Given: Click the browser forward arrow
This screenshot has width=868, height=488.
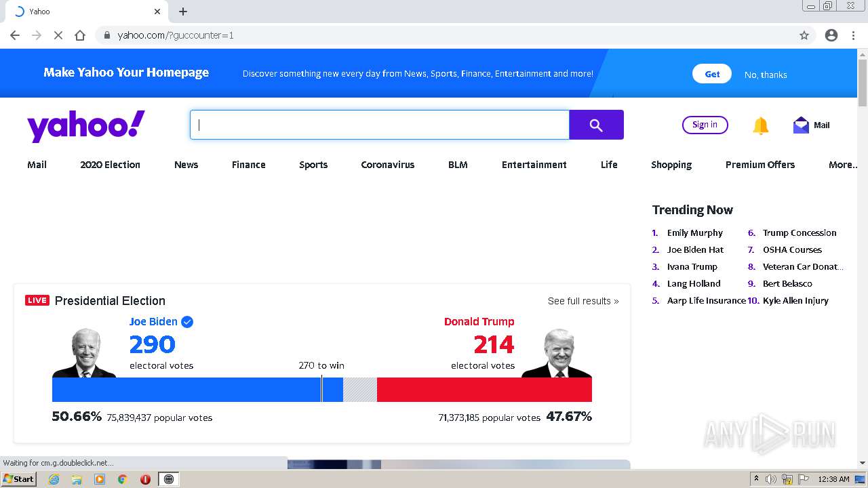Looking at the screenshot, I should 37,35.
